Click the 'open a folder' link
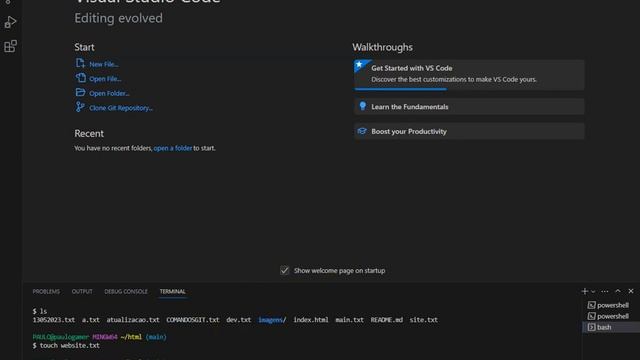Image resolution: width=640 pixels, height=360 pixels. point(173,148)
